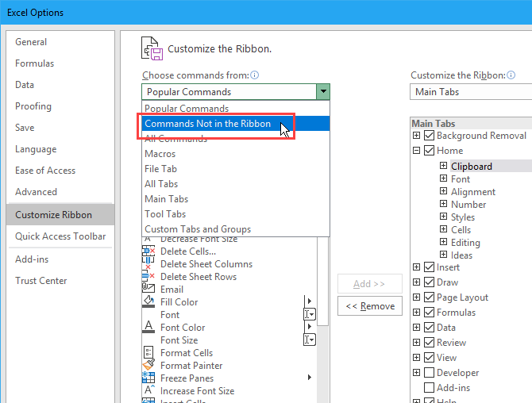The width and height of the screenshot is (532, 403).
Task: Click the Add button
Action: coord(369,284)
